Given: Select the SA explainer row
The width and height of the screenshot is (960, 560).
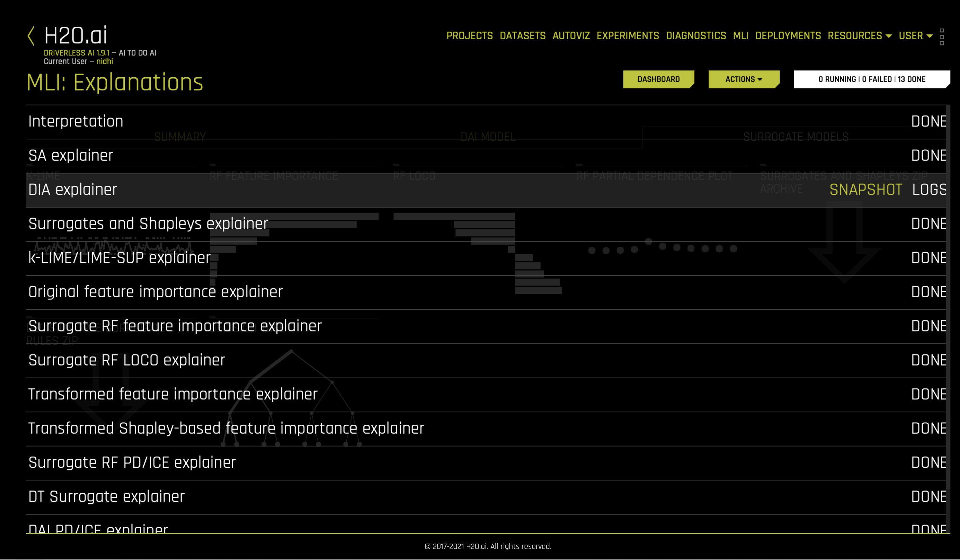Looking at the screenshot, I should (71, 156).
